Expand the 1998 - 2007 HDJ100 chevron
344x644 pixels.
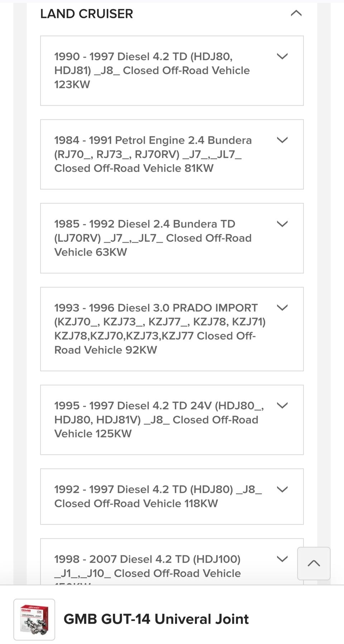[x=282, y=559]
